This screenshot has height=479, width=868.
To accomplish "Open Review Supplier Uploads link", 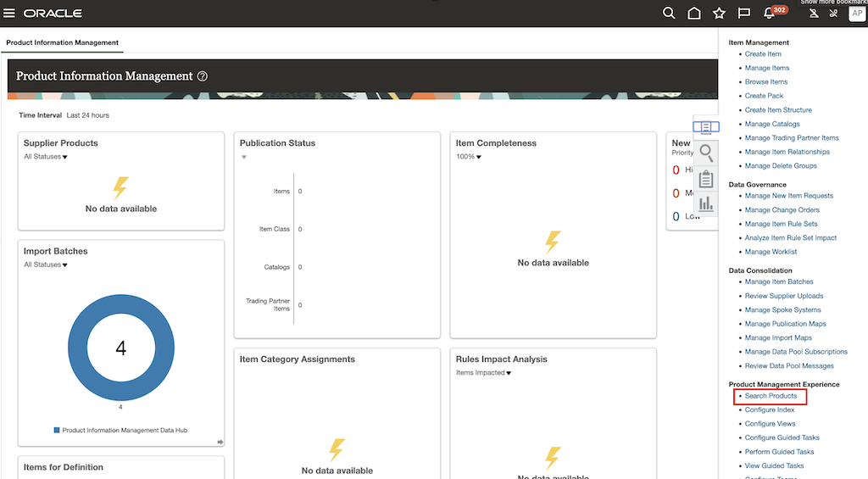I will point(784,296).
